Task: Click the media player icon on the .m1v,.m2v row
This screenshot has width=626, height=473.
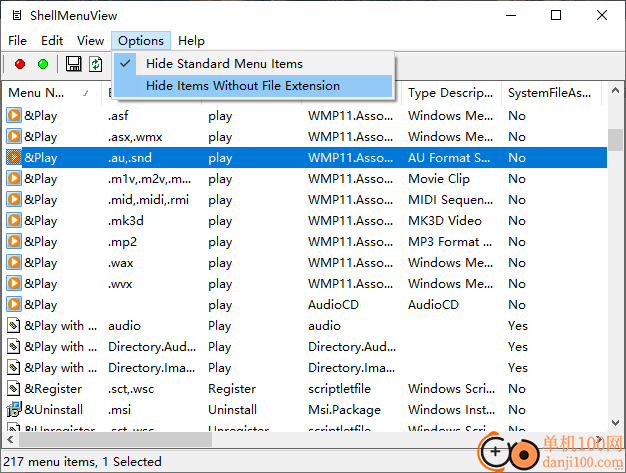Action: pos(14,178)
